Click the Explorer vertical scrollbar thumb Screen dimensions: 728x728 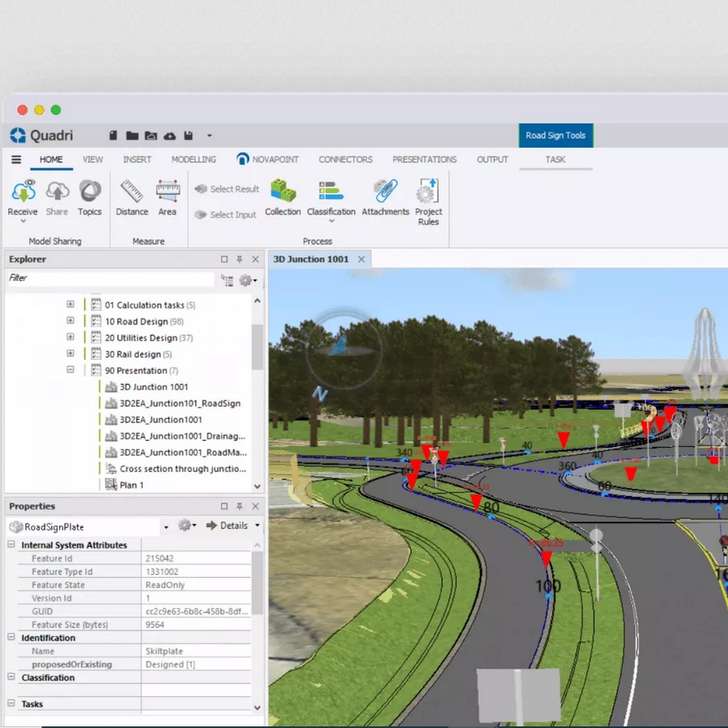pyautogui.click(x=257, y=347)
